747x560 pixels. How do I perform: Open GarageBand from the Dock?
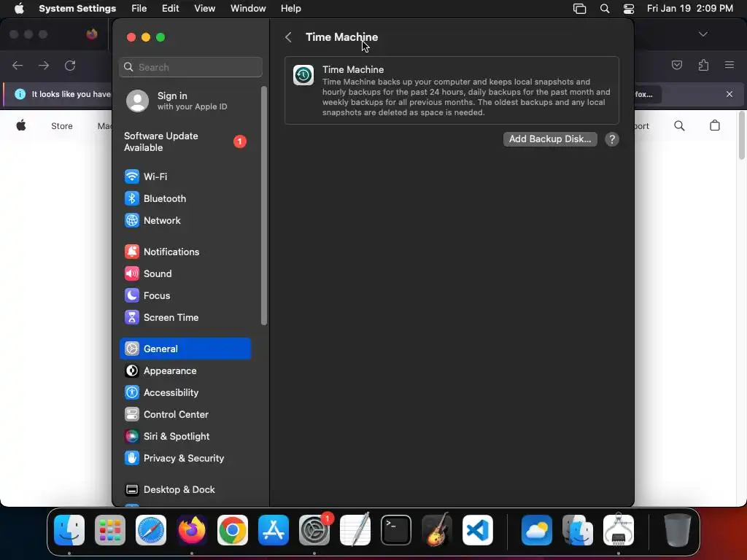point(437,530)
